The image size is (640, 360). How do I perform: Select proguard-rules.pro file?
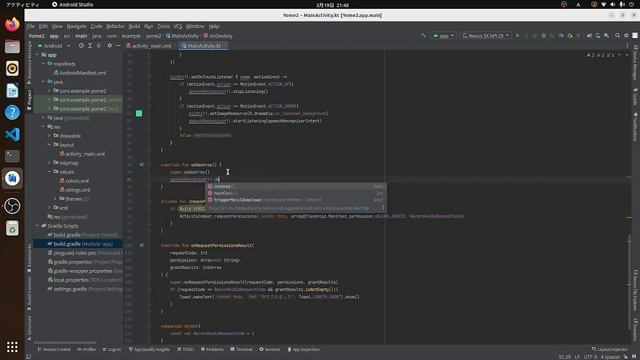(x=84, y=253)
